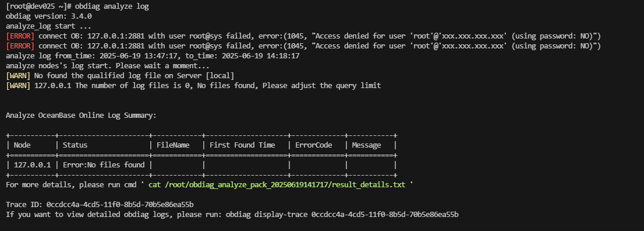Click the Trace ID value line

(100, 204)
